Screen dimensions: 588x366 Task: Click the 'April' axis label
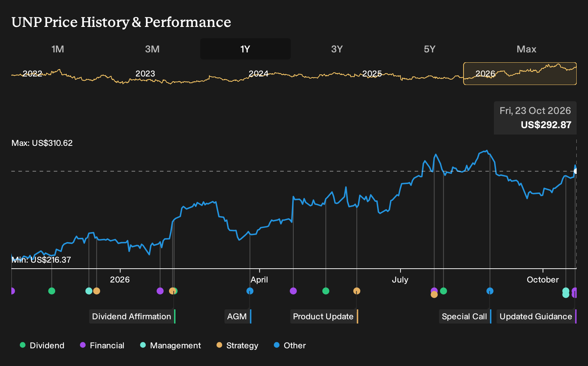point(259,280)
